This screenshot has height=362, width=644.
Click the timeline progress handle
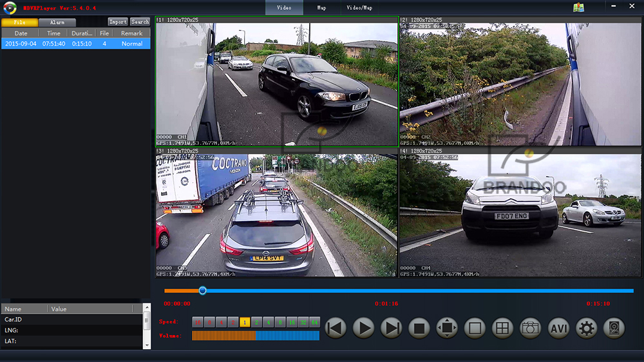pos(202,291)
